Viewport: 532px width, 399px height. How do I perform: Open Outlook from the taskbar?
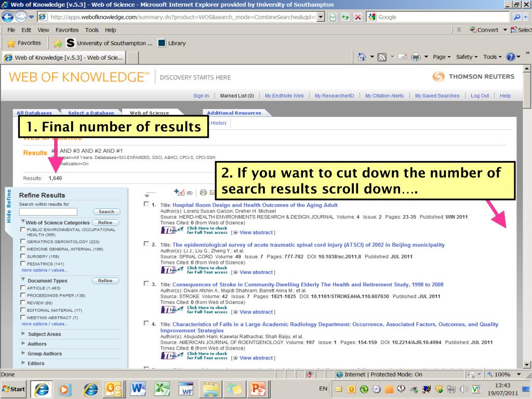pyautogui.click(x=113, y=389)
